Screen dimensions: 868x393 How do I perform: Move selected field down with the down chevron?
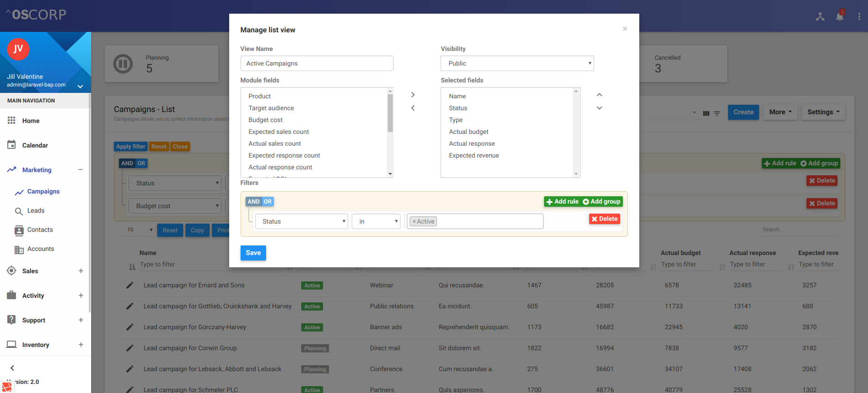(599, 108)
